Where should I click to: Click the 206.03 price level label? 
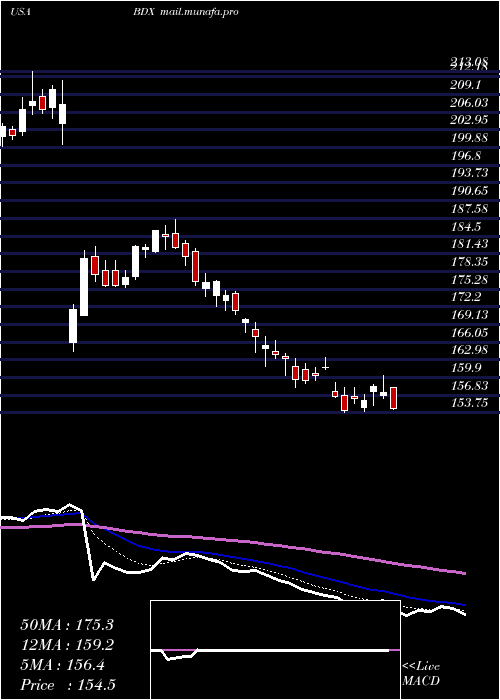coord(469,103)
